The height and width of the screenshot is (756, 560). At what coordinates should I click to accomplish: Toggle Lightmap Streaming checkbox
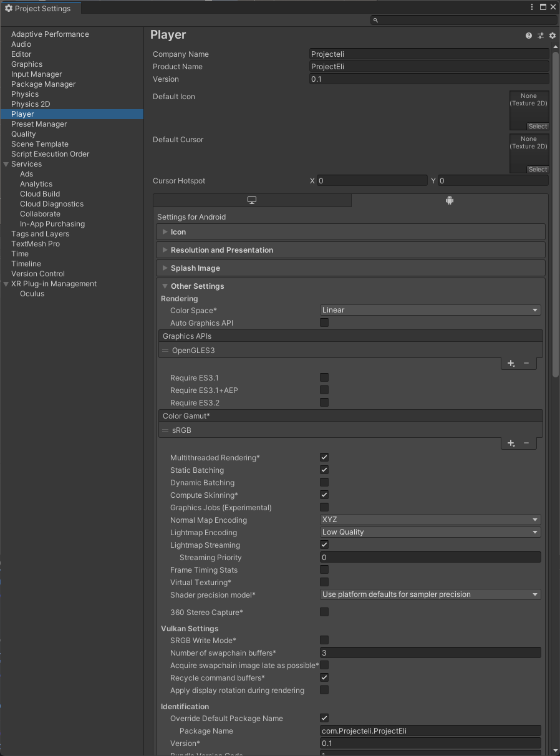[324, 545]
